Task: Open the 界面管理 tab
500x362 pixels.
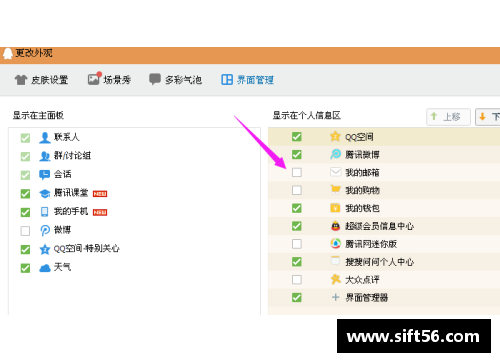Action: pyautogui.click(x=248, y=80)
